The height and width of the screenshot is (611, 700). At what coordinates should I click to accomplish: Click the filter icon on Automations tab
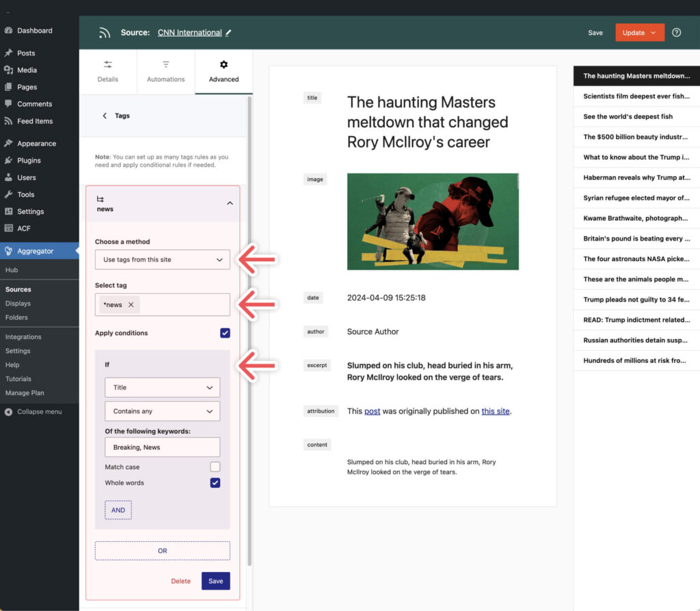[x=165, y=65]
